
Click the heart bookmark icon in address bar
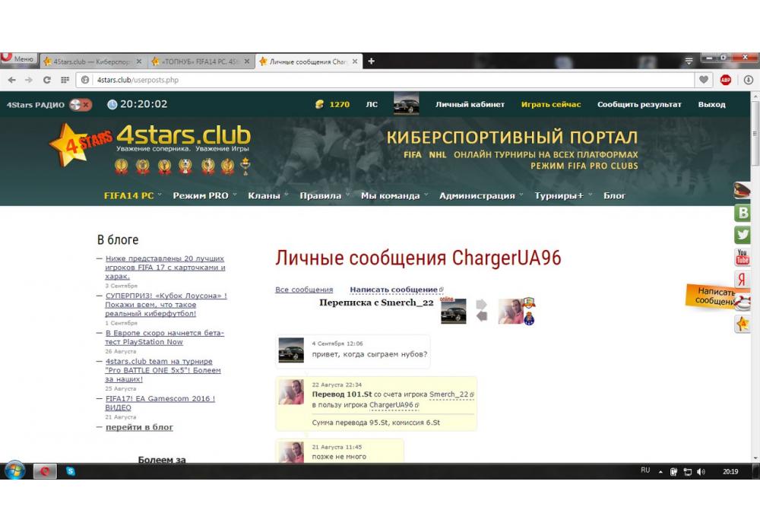coord(705,80)
